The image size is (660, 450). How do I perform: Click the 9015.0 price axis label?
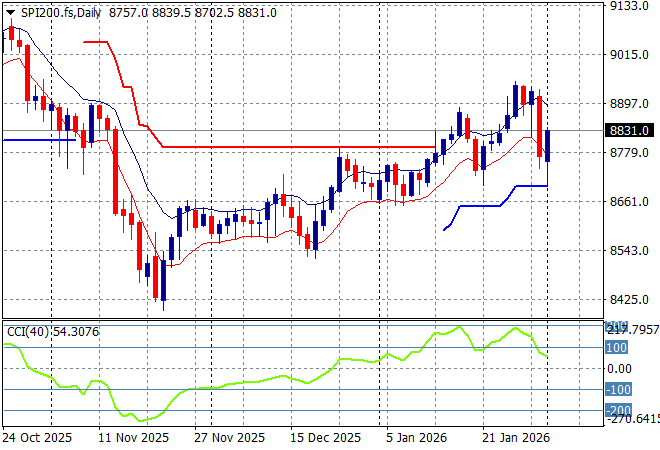coord(629,55)
